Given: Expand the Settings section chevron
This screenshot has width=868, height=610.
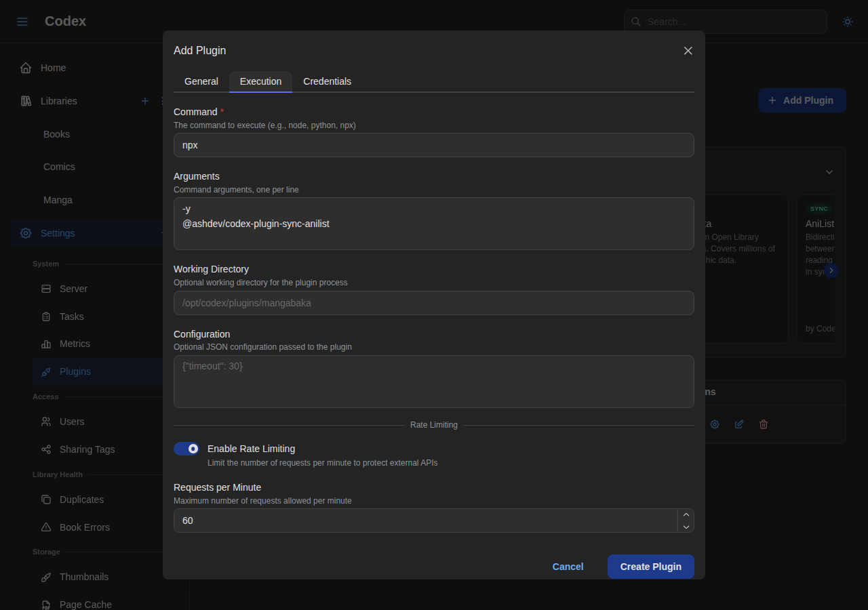Looking at the screenshot, I should (x=161, y=233).
